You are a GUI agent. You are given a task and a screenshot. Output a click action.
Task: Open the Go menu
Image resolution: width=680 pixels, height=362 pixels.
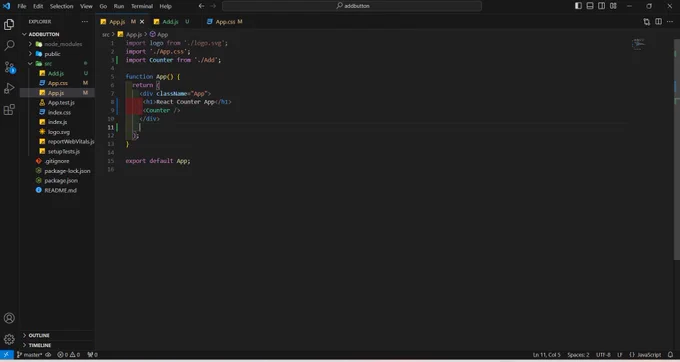(x=103, y=6)
